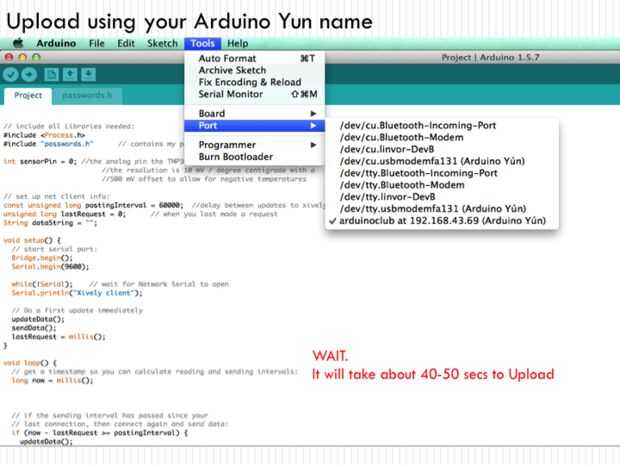Select Burn Bootloader
Image resolution: width=620 pixels, height=465 pixels.
coord(254,157)
